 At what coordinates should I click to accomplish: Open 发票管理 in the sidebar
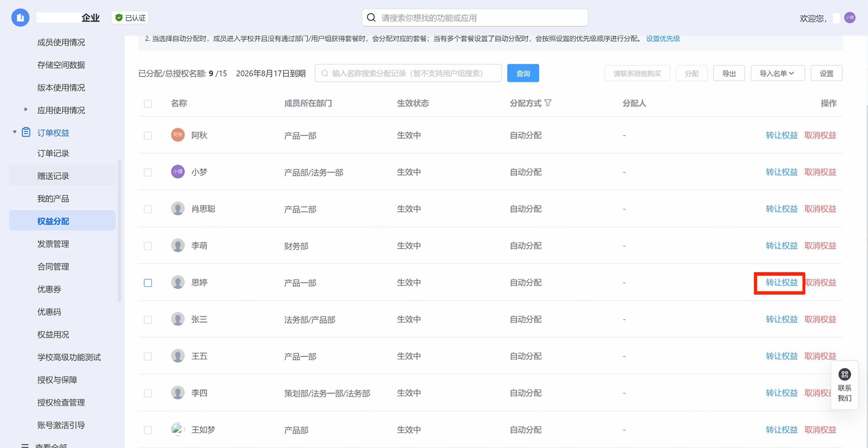[x=53, y=244]
